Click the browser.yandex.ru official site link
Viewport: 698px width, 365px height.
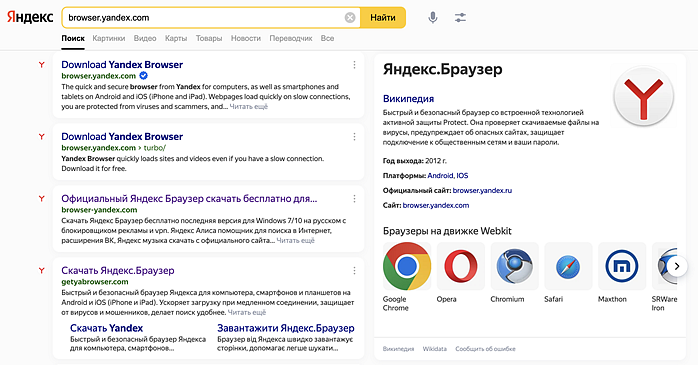pyautogui.click(x=482, y=191)
